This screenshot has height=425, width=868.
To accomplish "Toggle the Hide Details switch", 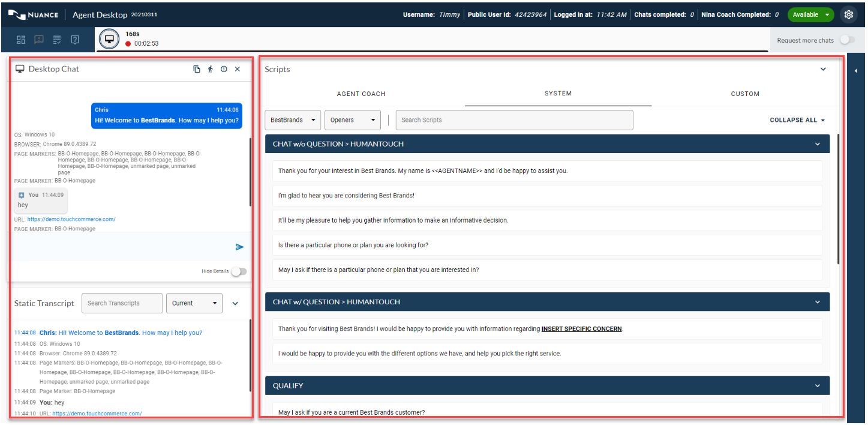I will 239,271.
